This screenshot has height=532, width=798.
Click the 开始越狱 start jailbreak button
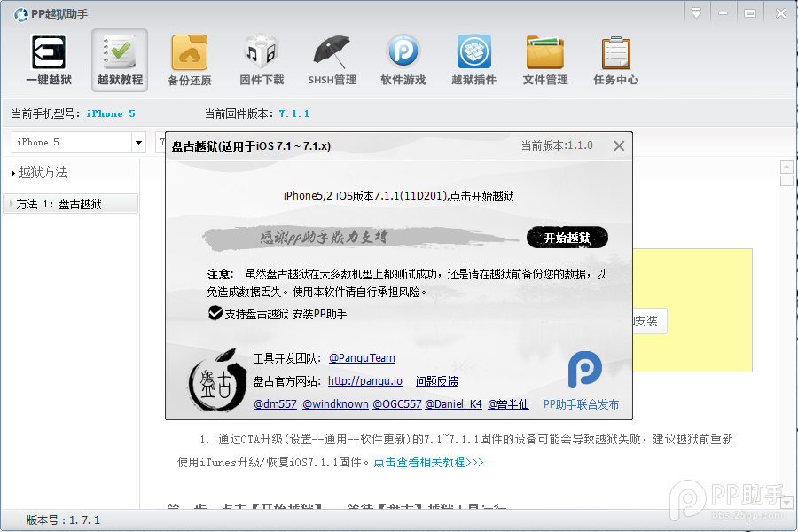(567, 238)
